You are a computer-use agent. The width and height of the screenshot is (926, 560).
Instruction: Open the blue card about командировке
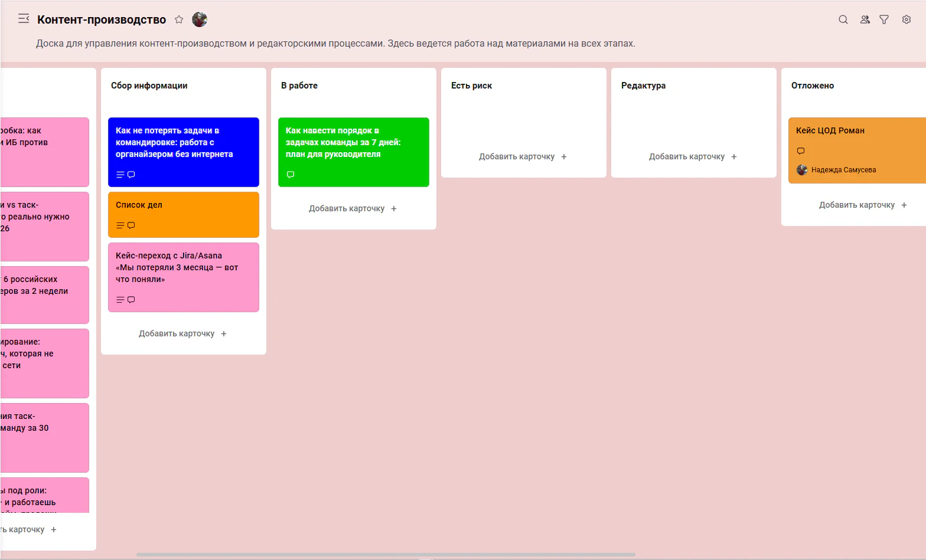pos(184,152)
